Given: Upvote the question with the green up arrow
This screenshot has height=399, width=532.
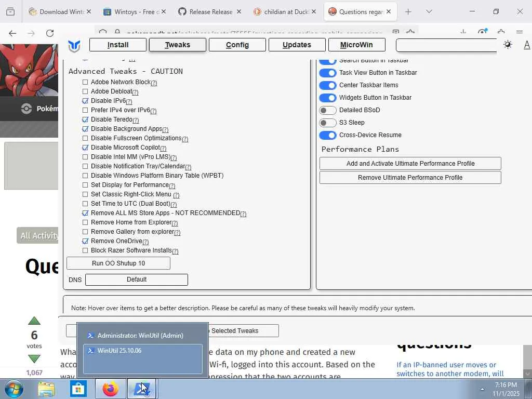Looking at the screenshot, I should pos(34,321).
